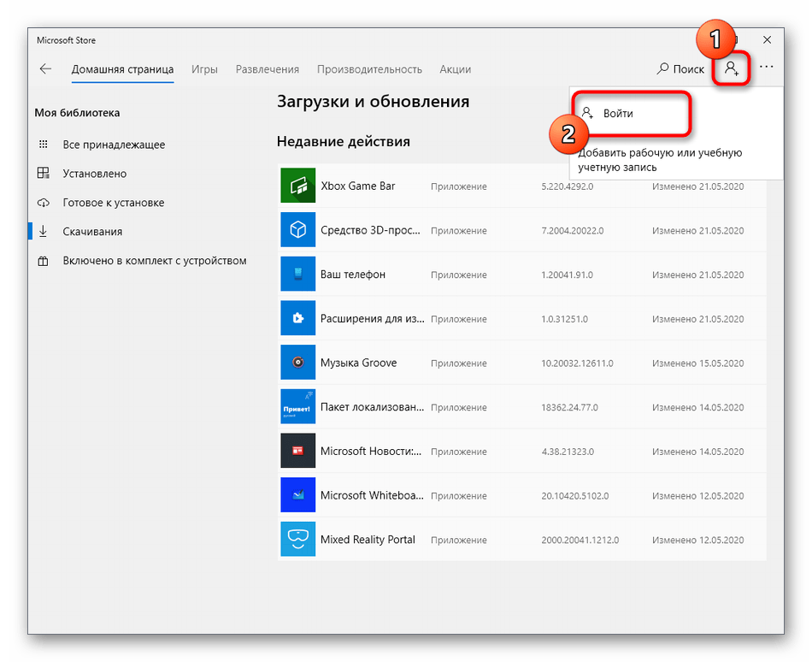The image size is (812, 662).
Task: Click the 3D viewer app icon
Action: (x=297, y=230)
